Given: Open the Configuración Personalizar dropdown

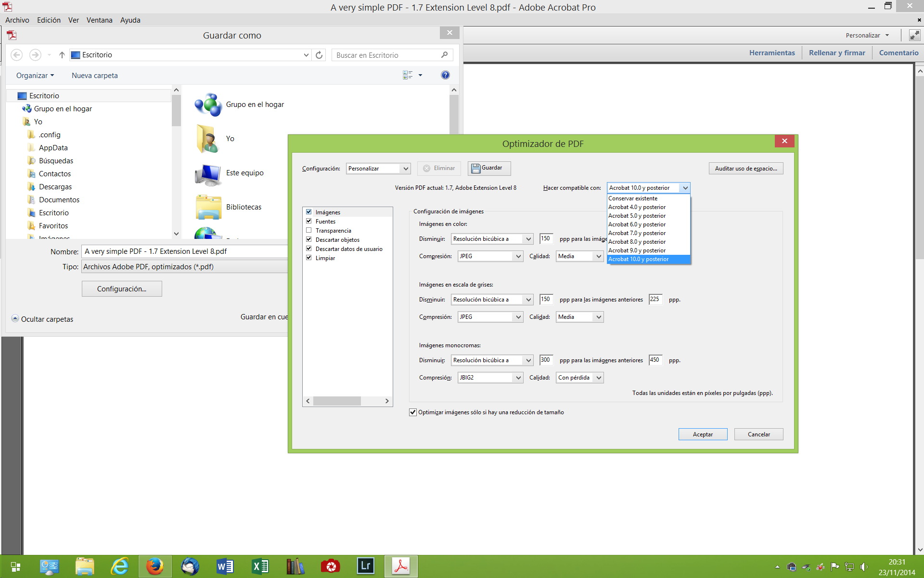Looking at the screenshot, I should click(x=378, y=169).
